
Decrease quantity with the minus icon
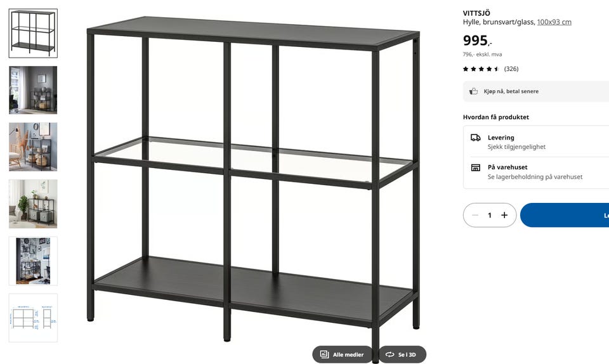click(475, 215)
